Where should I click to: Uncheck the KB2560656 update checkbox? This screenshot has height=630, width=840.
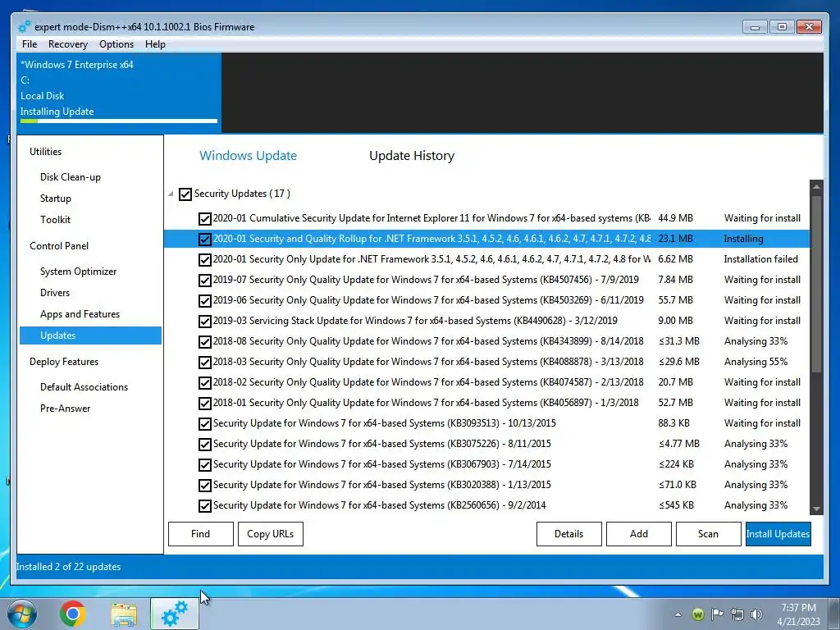point(204,505)
